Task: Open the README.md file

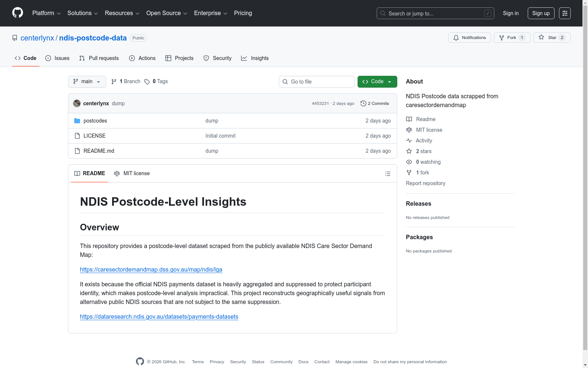Action: [x=99, y=151]
